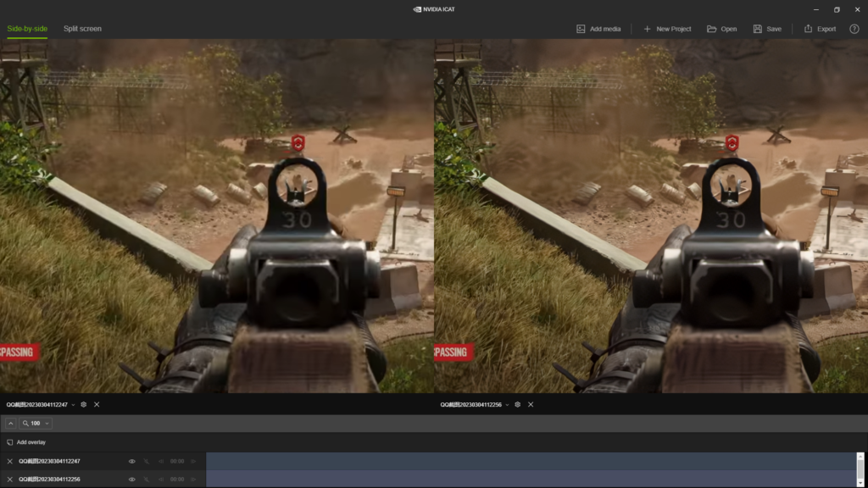Save the current project
Viewport: 868px width, 488px height.
767,29
